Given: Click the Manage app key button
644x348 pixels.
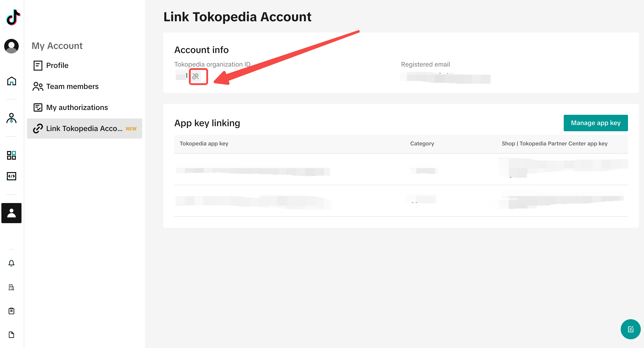Looking at the screenshot, I should (596, 123).
